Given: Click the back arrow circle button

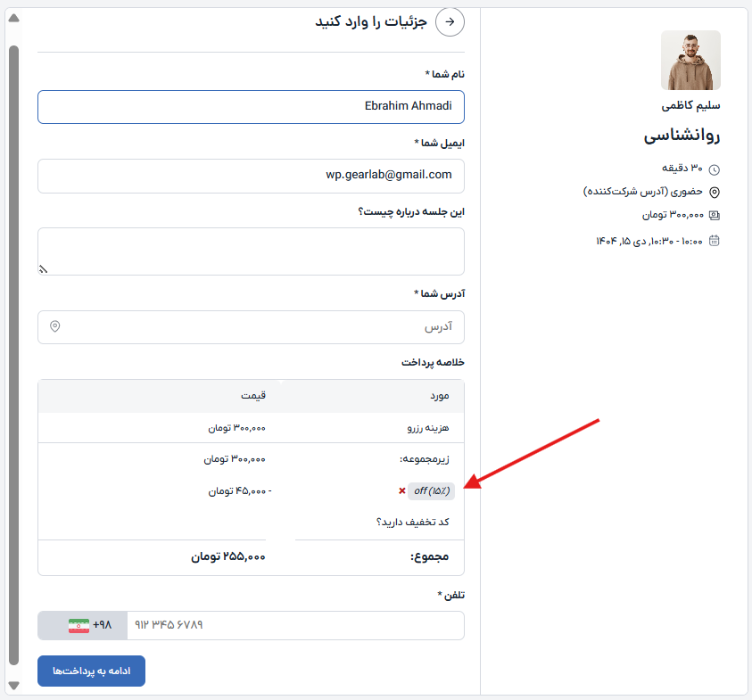Looking at the screenshot, I should tap(450, 21).
